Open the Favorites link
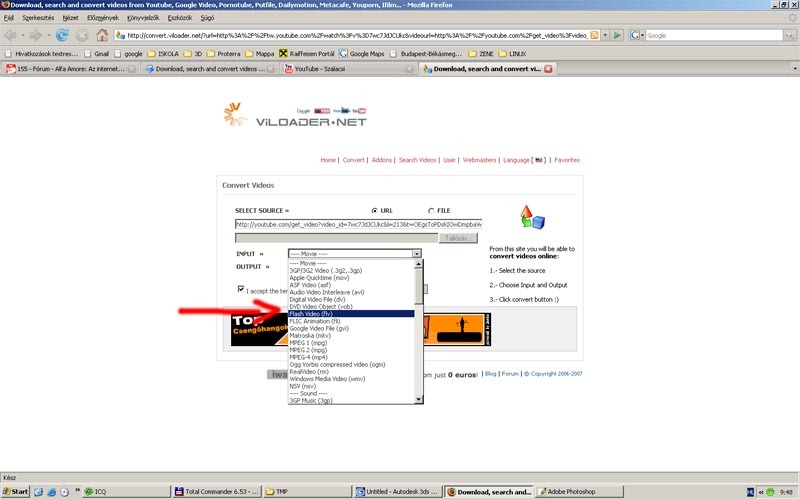This screenshot has width=800, height=500. tap(567, 160)
